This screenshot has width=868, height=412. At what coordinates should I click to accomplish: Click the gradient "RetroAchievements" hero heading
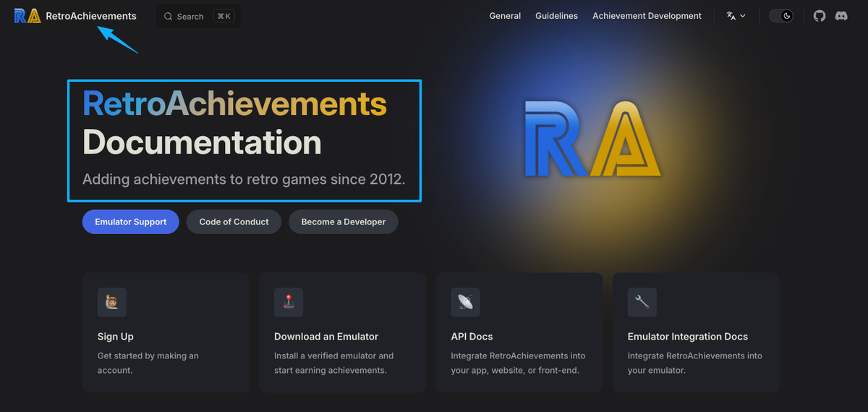(x=234, y=104)
